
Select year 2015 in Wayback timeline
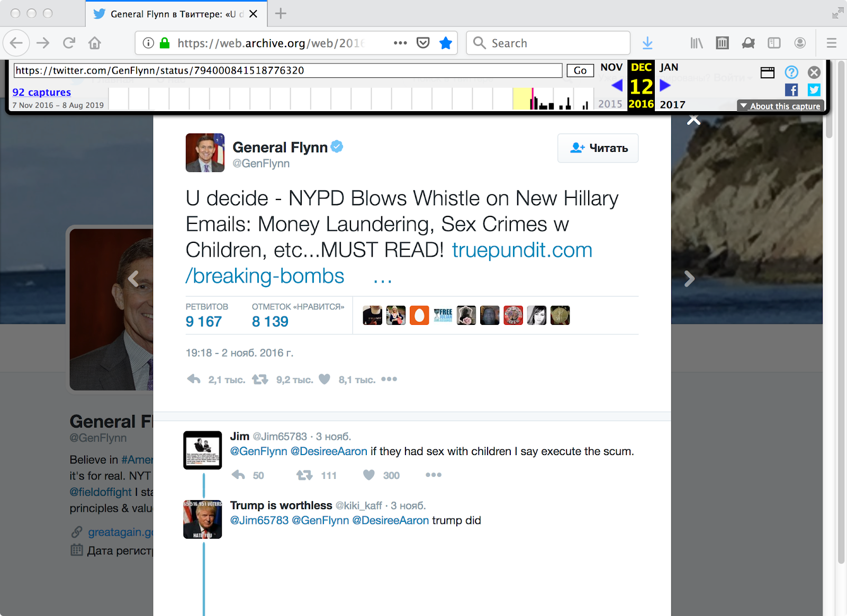click(610, 104)
